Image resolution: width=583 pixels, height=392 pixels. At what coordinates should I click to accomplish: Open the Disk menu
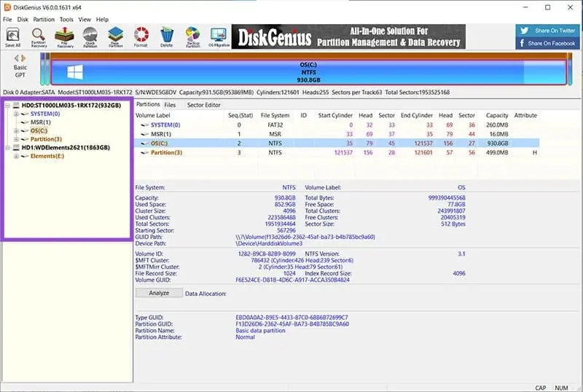[23, 20]
